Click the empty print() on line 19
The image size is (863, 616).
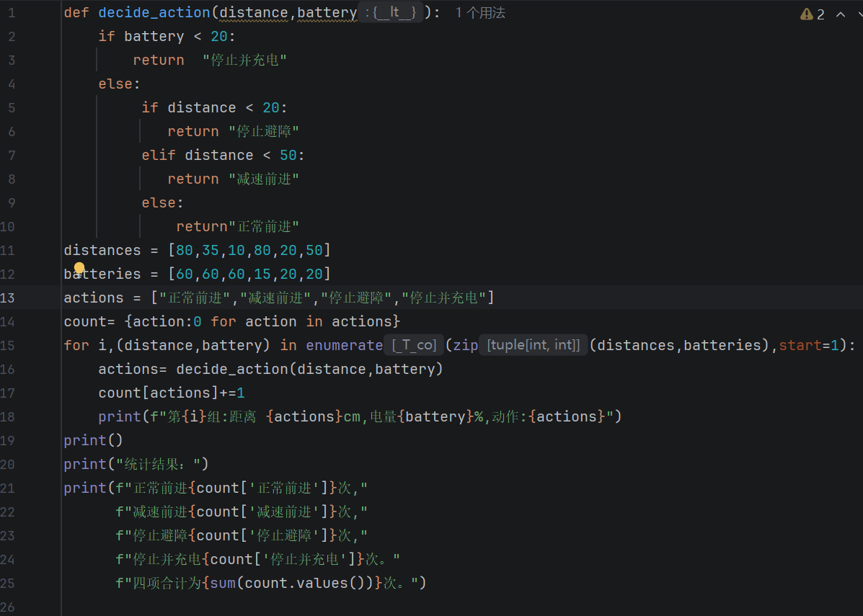[93, 440]
